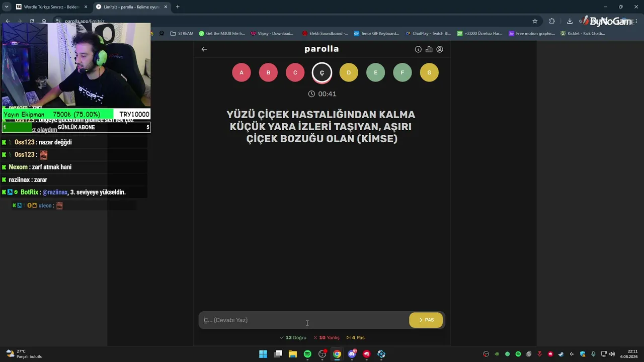644x362 pixels.
Task: Open Task View on the taskbar
Action: point(278,354)
